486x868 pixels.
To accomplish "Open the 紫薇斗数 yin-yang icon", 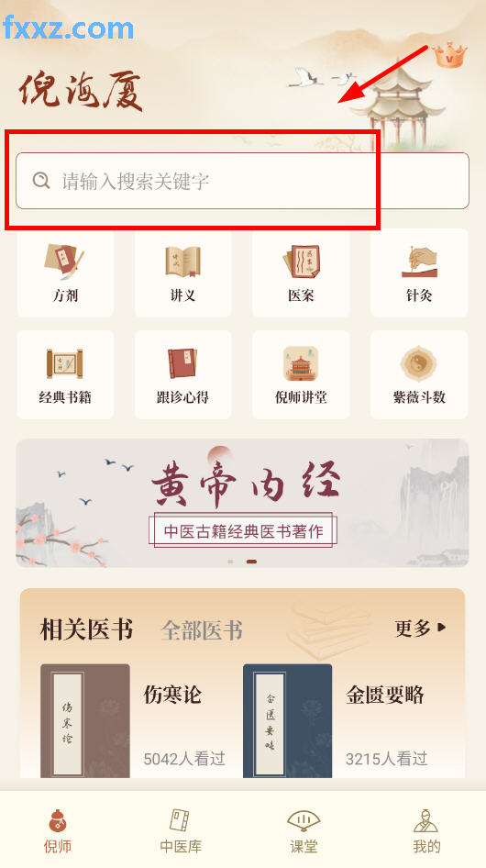I will pyautogui.click(x=418, y=363).
